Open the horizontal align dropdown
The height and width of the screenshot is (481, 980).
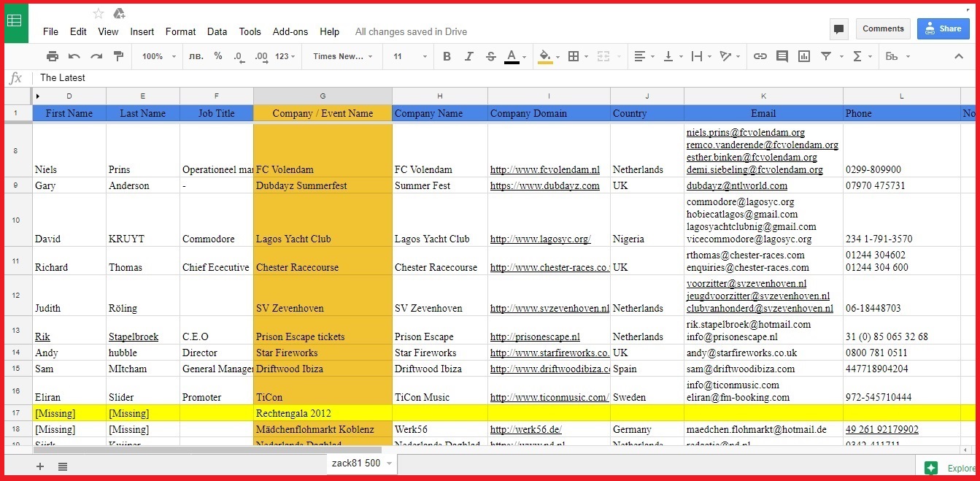coord(643,56)
